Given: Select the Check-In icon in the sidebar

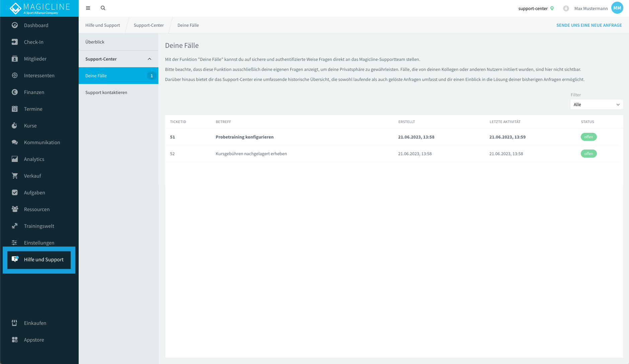Looking at the screenshot, I should coord(15,42).
